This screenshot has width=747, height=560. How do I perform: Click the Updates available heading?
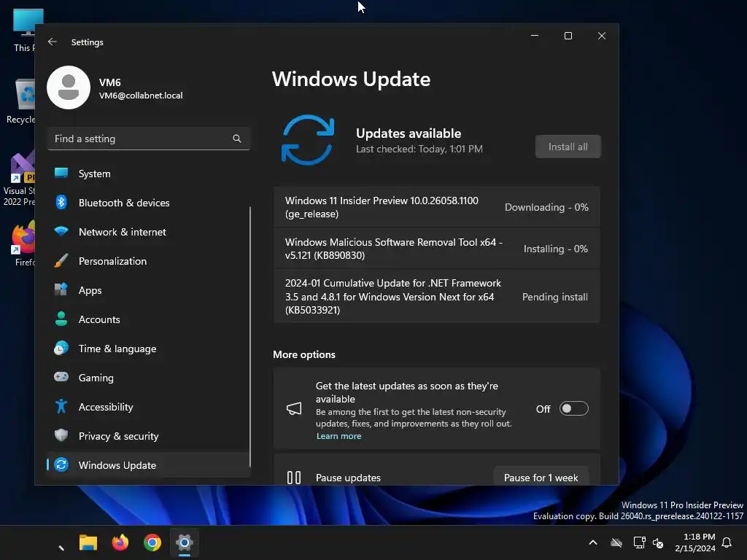tap(409, 133)
